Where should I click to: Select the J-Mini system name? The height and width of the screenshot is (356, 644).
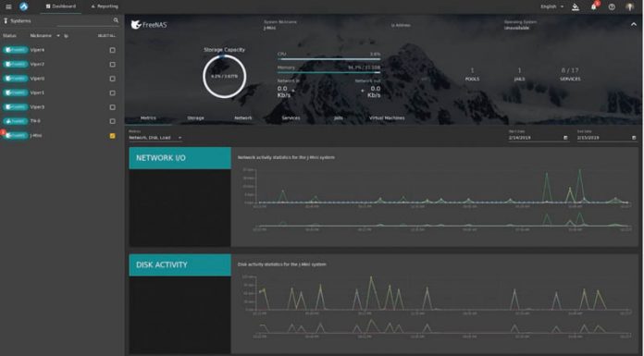point(36,136)
